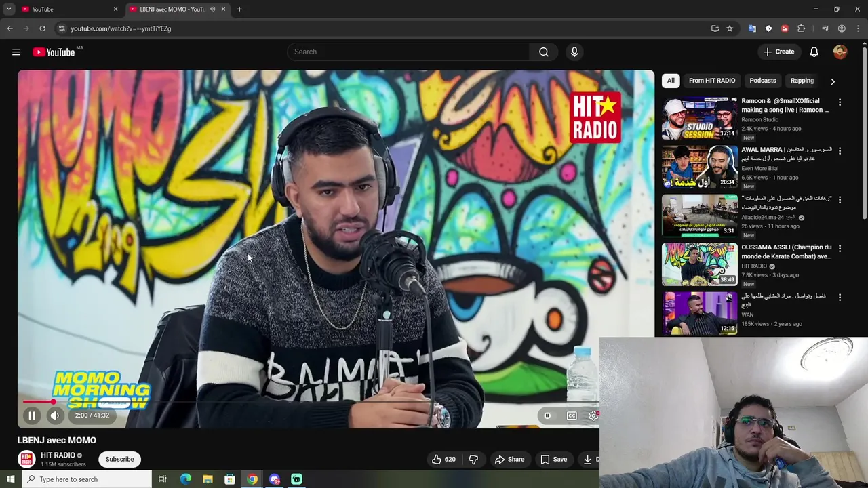Viewport: 868px width, 488px height.
Task: Click the install app icon in address bar
Action: tap(715, 28)
